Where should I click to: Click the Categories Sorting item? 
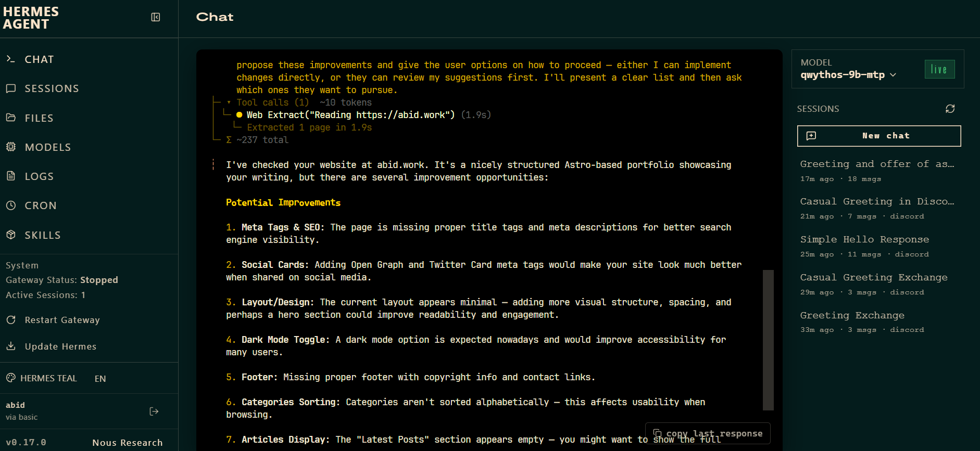tap(466, 408)
